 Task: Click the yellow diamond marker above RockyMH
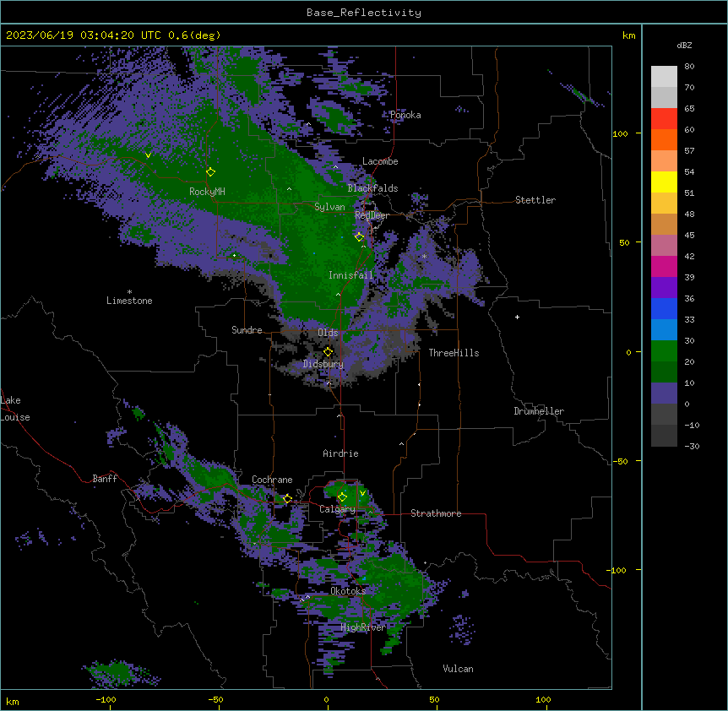(x=210, y=171)
